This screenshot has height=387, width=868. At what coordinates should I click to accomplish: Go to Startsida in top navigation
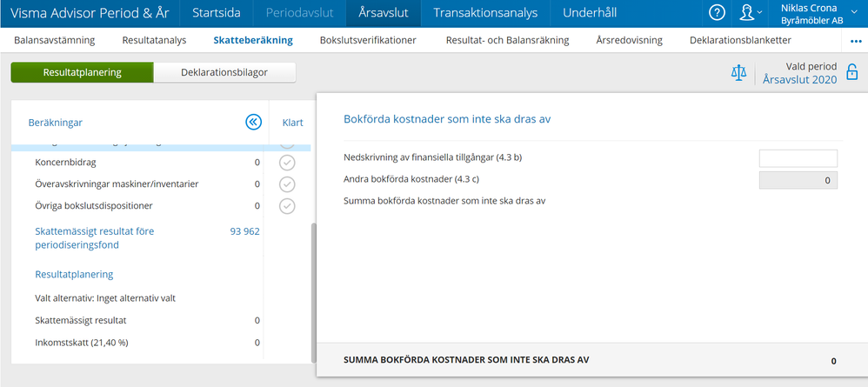point(217,13)
